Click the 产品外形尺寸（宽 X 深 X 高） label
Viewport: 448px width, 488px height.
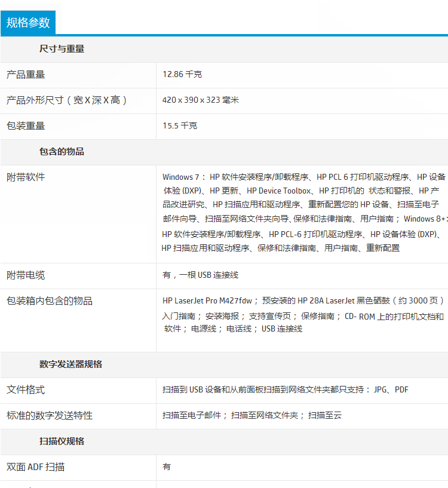click(x=67, y=100)
